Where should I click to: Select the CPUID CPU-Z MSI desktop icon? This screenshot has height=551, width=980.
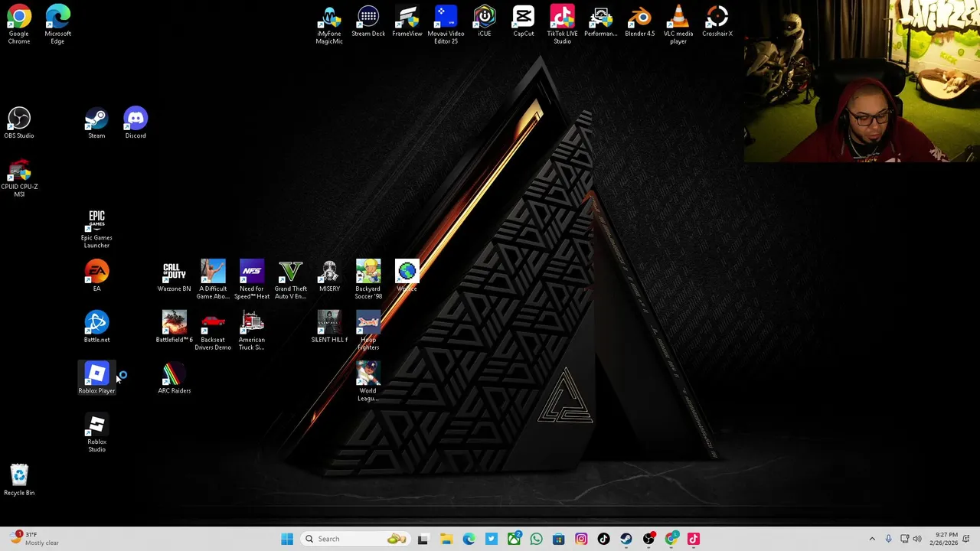[19, 178]
